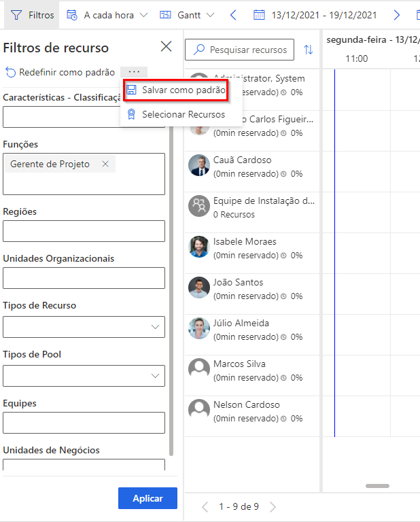Click the Redefinir undo arrow icon
The width and height of the screenshot is (420, 522).
click(11, 72)
